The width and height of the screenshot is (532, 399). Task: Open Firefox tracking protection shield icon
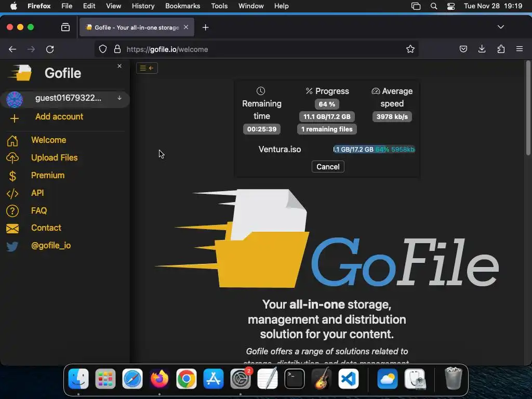103,49
